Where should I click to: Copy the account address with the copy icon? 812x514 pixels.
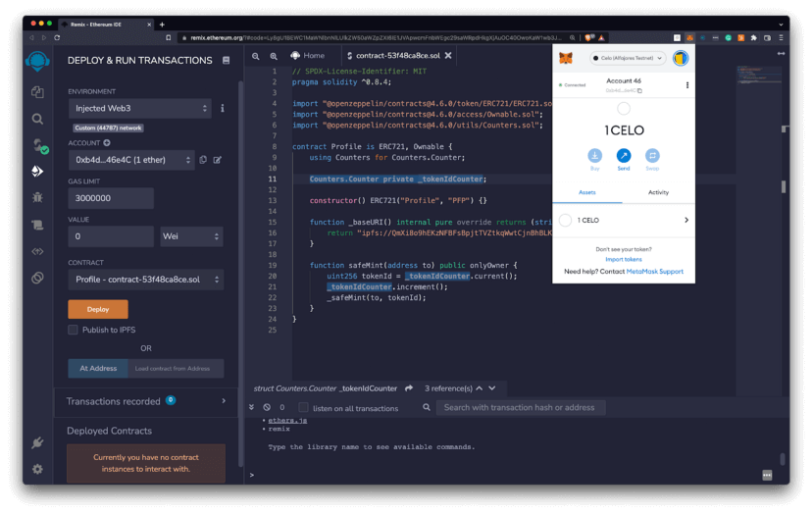pyautogui.click(x=203, y=160)
